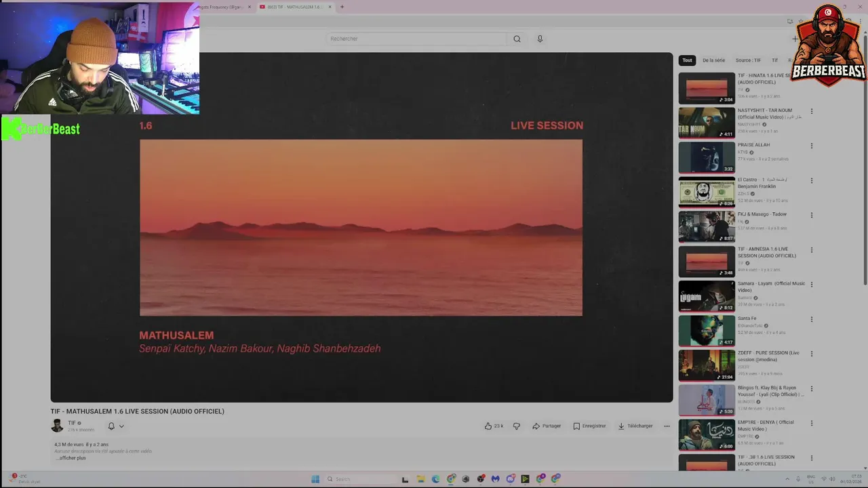Open NASTYSH!T TAR NOUM thumbnail
This screenshot has width=868, height=488.
point(707,123)
